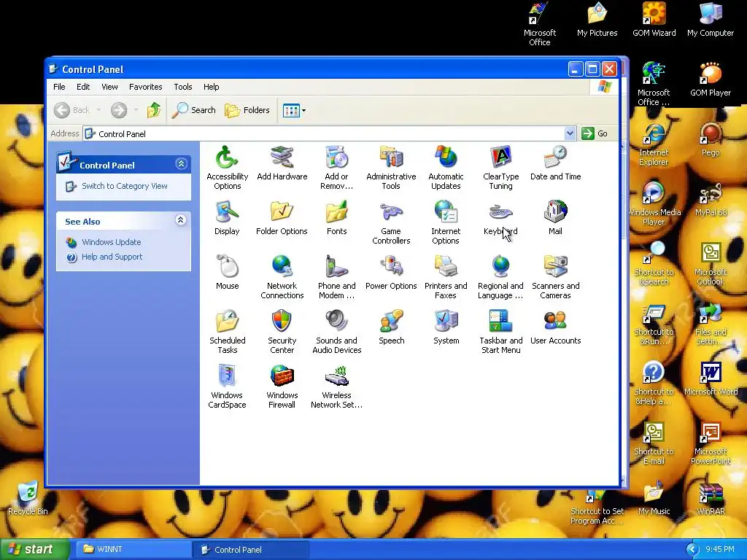747x560 pixels.
Task: Open Network Connections icon
Action: [282, 277]
